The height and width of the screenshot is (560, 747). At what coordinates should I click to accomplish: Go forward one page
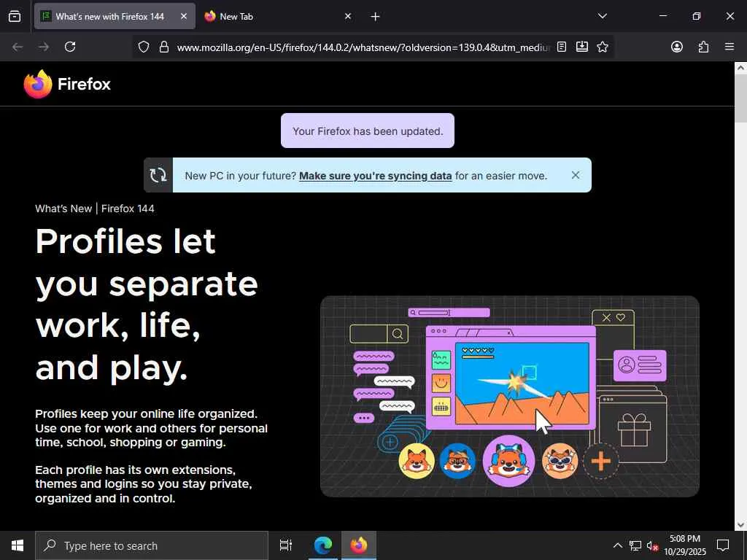(44, 47)
